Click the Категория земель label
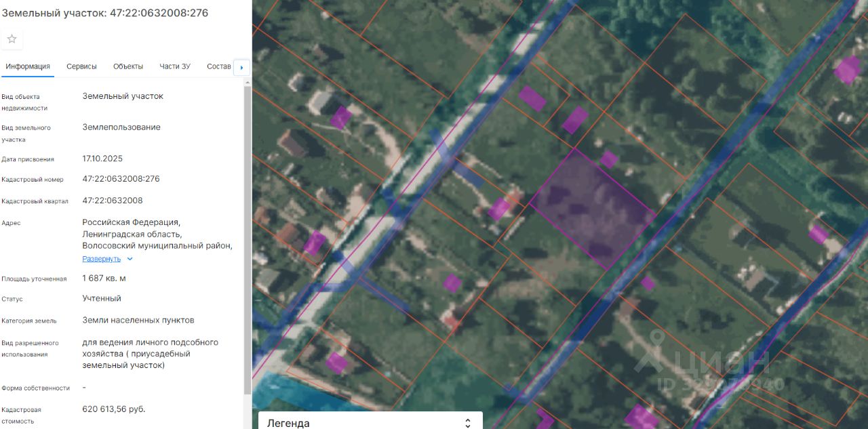This screenshot has width=868, height=429. point(29,321)
